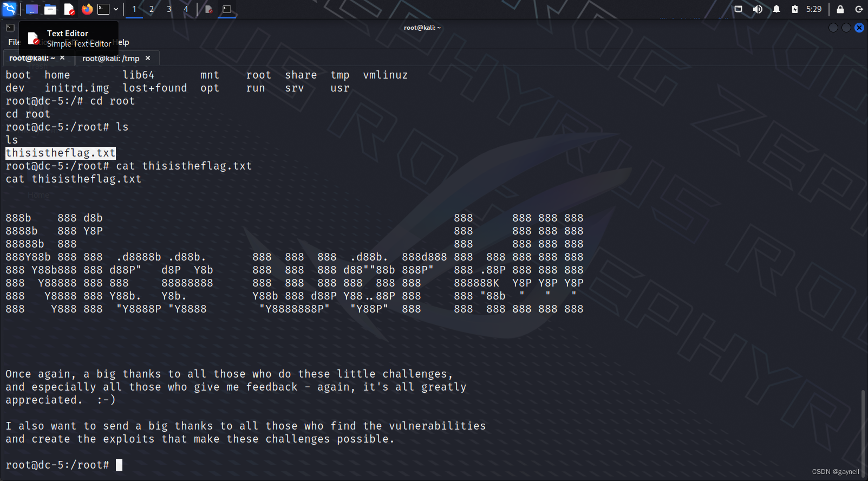
Task: Expand the terminal launcher dropdown arrow
Action: (116, 9)
